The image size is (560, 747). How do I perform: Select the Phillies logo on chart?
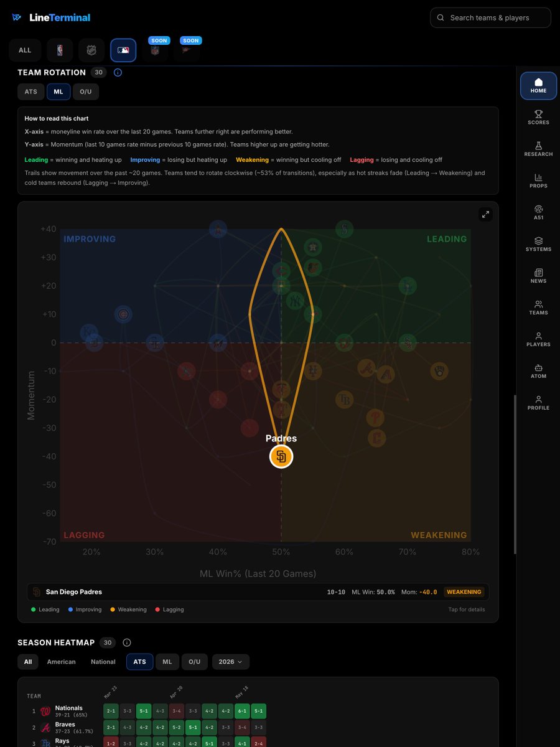[375, 417]
